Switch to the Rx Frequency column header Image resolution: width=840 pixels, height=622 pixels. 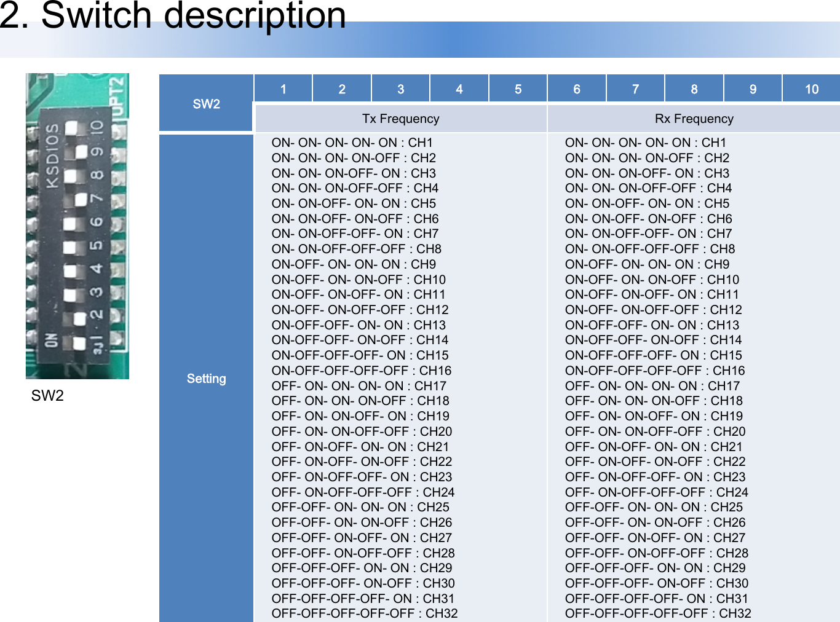pos(694,118)
